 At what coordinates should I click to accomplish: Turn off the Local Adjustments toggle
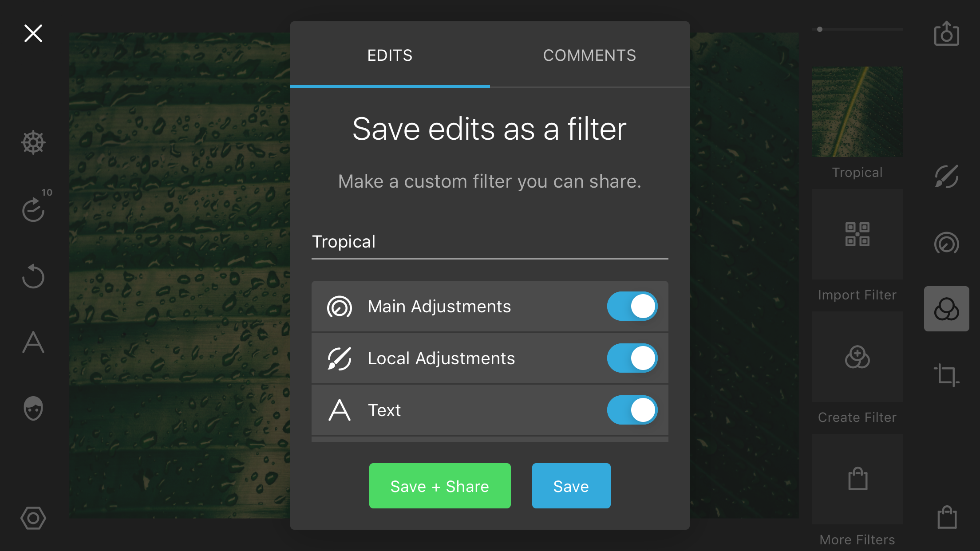point(632,358)
